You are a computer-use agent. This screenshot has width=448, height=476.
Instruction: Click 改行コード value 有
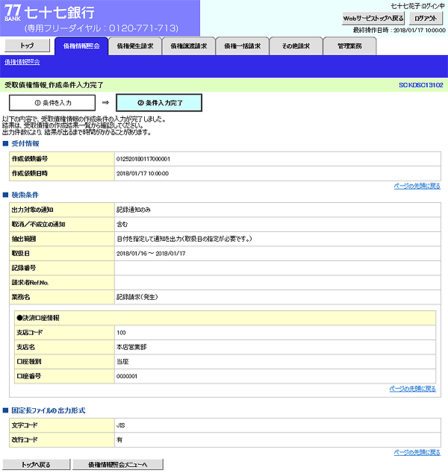119,440
